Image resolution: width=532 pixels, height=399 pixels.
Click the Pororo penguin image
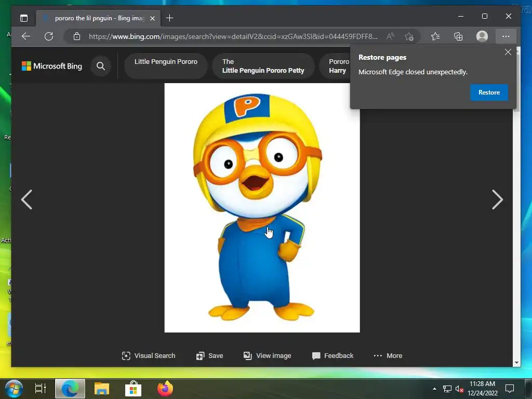click(262, 208)
